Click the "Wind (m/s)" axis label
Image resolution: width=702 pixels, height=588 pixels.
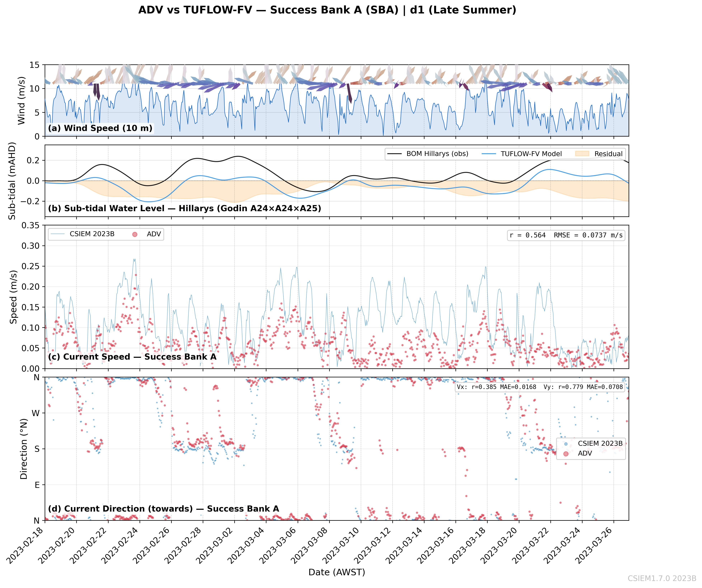pyautogui.click(x=21, y=101)
